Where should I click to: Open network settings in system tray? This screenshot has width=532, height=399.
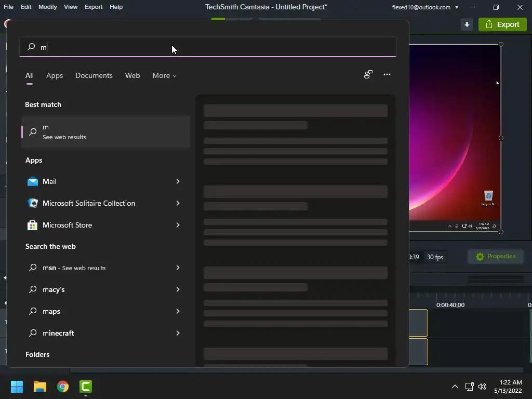pyautogui.click(x=469, y=387)
